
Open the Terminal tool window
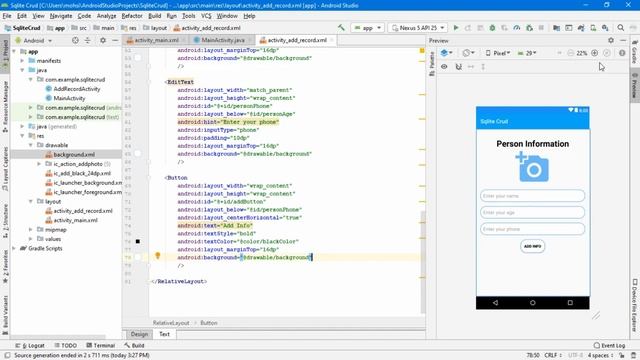[100, 345]
